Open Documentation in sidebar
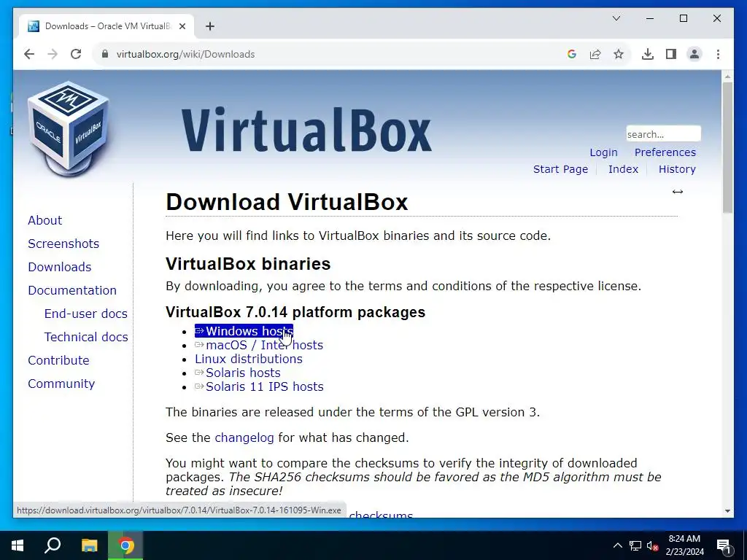 click(x=72, y=290)
